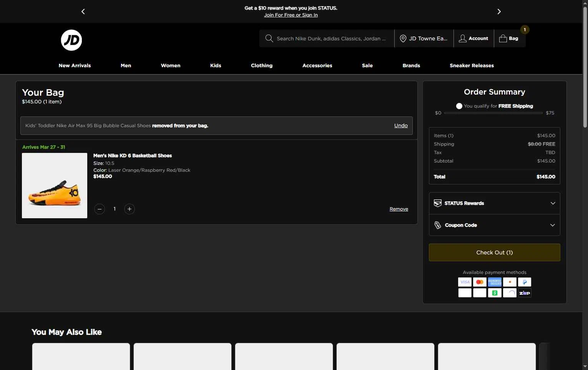588x370 pixels.
Task: Undo the removed Air Max 95 item
Action: (401, 126)
